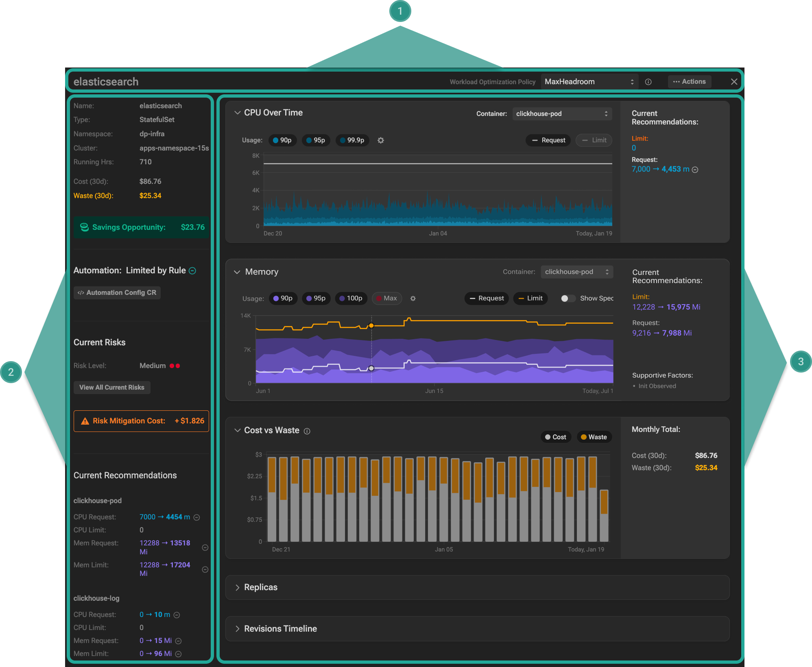Click memory request recommendation 9,216 → 7,988 Mi

coord(662,333)
